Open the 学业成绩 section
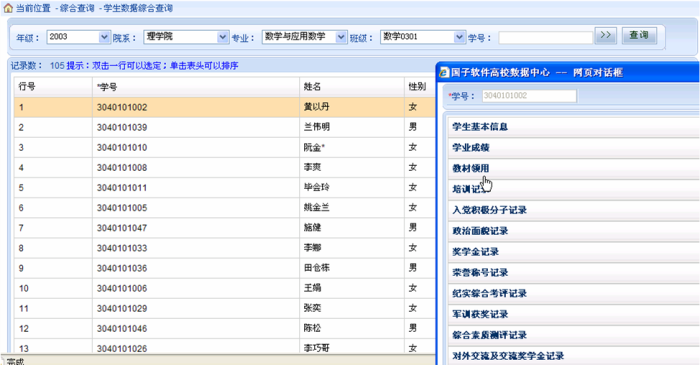Viewport: 700px width, 365px height. (x=574, y=148)
